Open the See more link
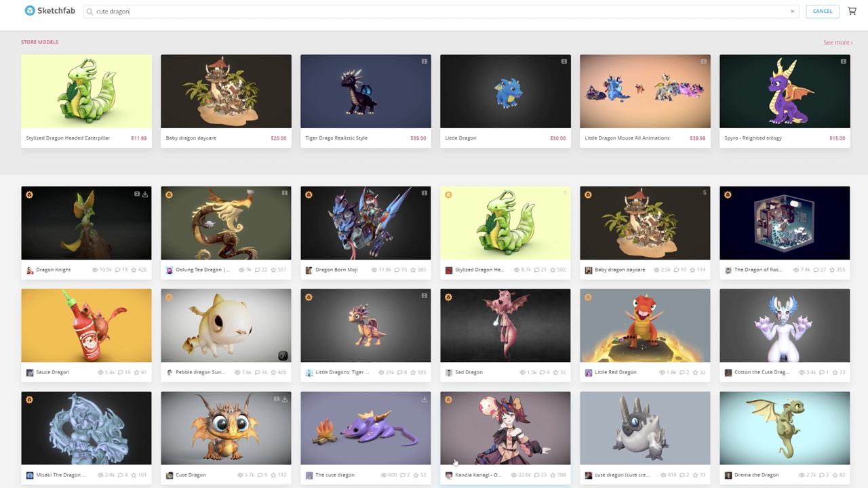Image resolution: width=868 pixels, height=488 pixels. (x=837, y=43)
